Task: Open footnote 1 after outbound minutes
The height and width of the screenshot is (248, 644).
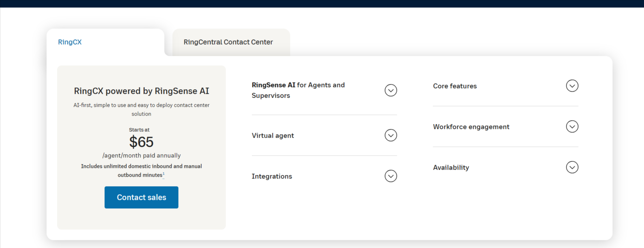Action: coord(163,174)
